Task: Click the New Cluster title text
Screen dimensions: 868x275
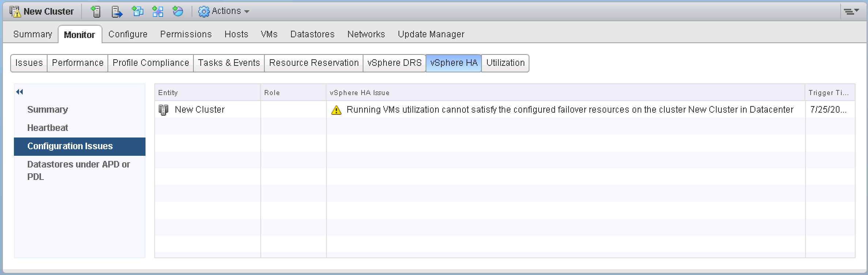Action: (49, 11)
